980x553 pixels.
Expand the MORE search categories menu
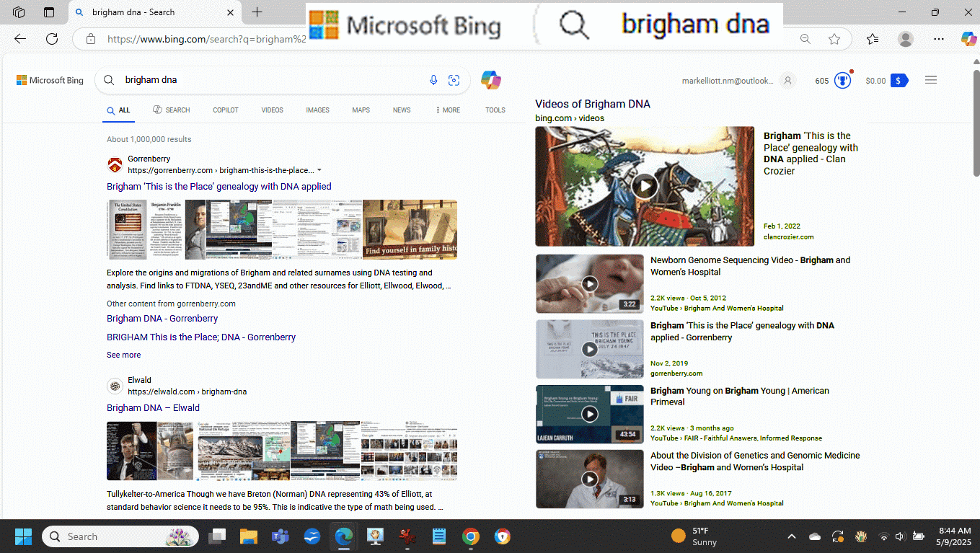(x=447, y=110)
